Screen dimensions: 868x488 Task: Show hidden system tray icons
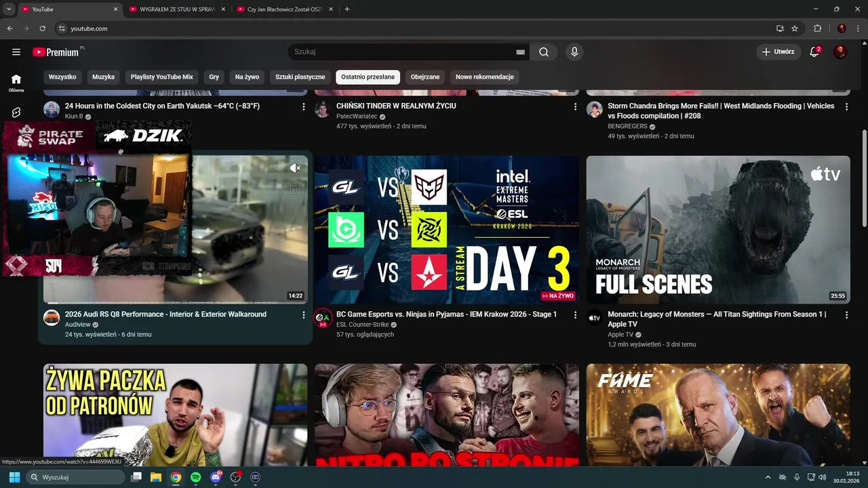coord(768,477)
